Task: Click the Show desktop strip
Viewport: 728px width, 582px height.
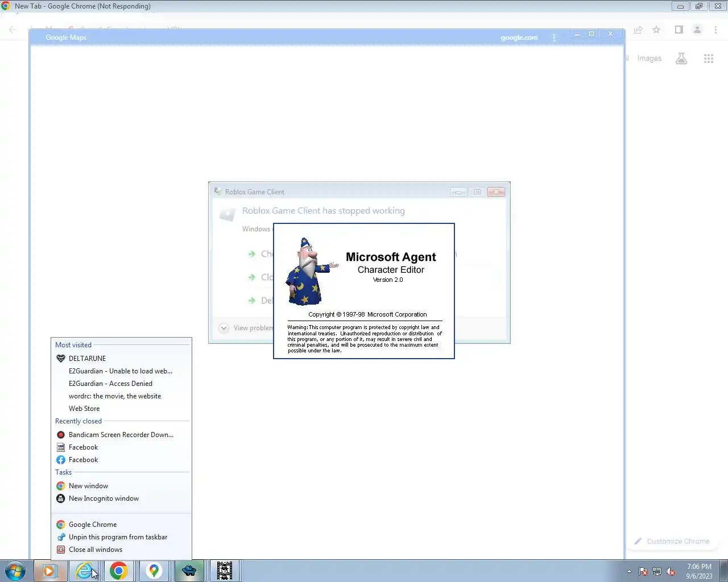Action: pos(723,571)
